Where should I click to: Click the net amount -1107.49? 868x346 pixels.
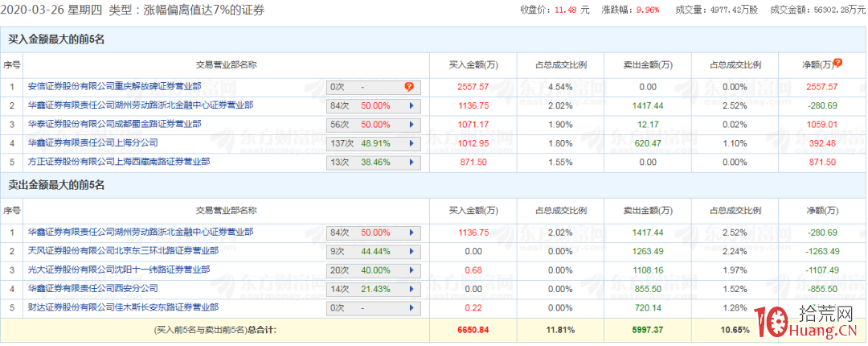pyautogui.click(x=822, y=270)
